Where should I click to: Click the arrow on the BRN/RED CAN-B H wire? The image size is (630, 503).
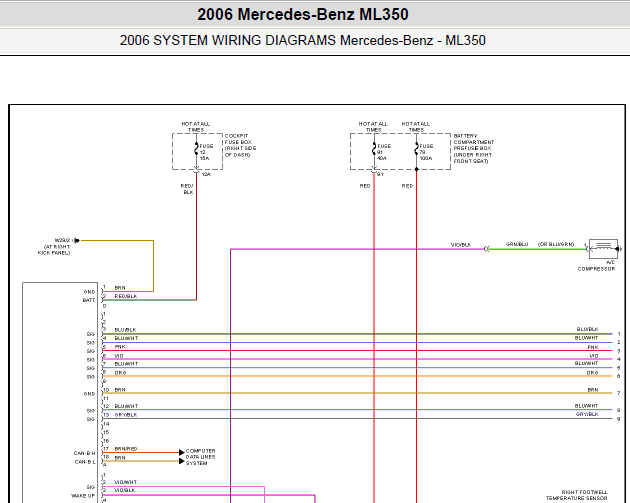[182, 452]
